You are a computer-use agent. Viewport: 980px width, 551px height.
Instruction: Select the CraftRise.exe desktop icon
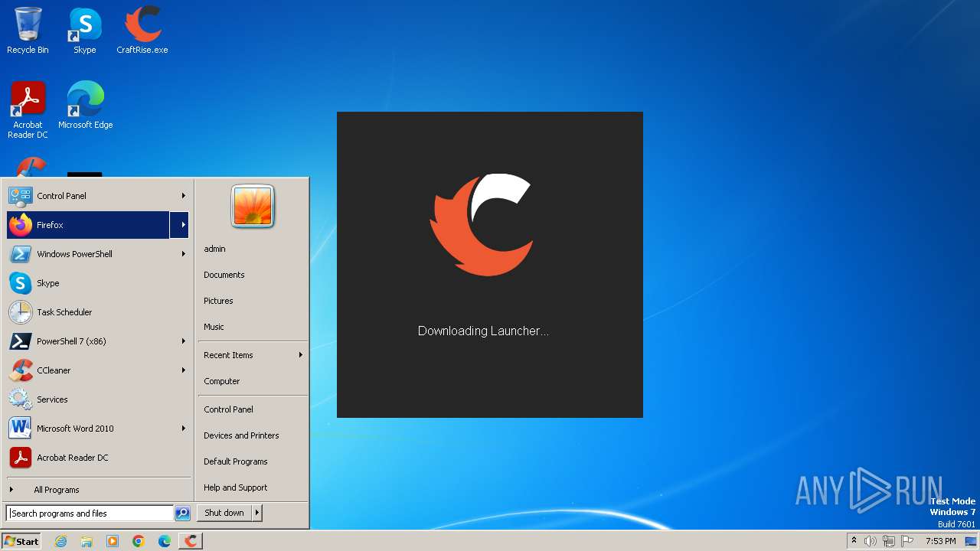(x=142, y=31)
